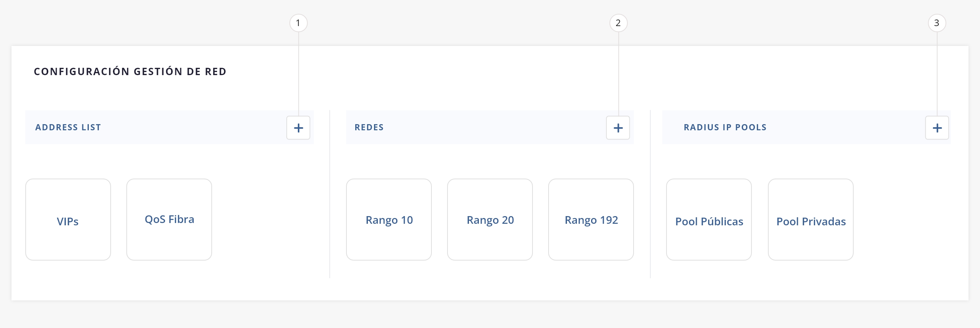This screenshot has width=980, height=328.
Task: Click the Radius IP Pools header label
Action: (x=725, y=127)
